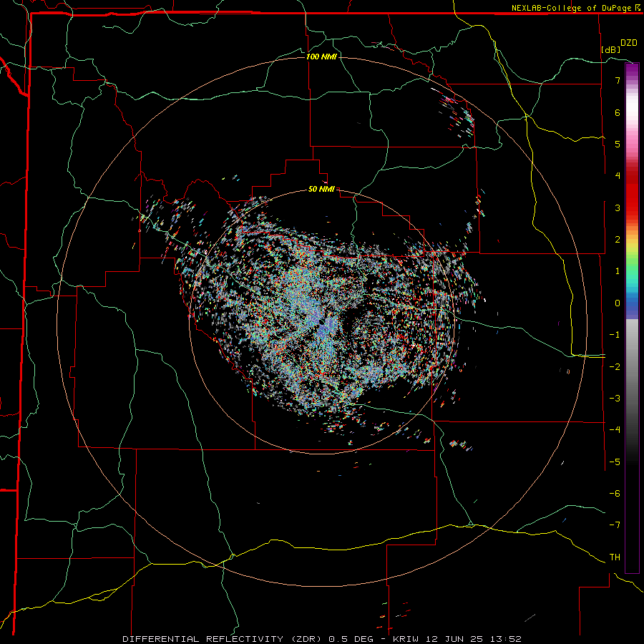Click the positive 1 value on the color scale
The height and width of the screenshot is (644, 644).
point(618,271)
